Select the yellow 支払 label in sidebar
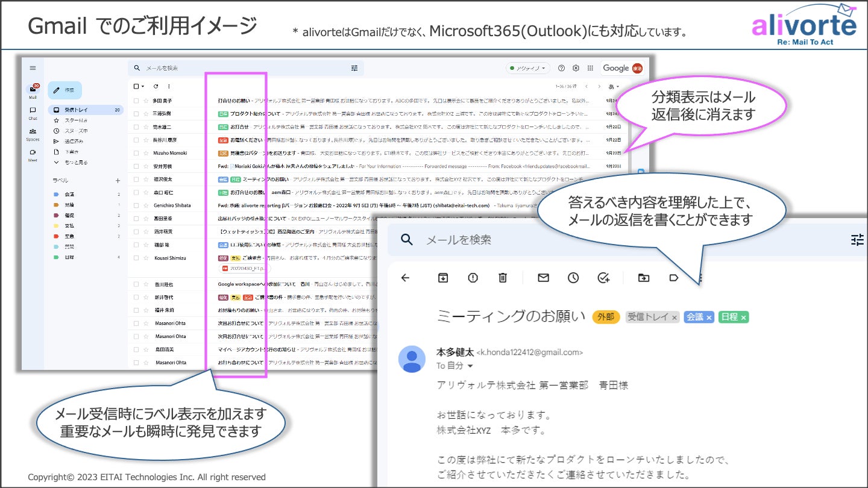868x488 pixels. (x=69, y=226)
